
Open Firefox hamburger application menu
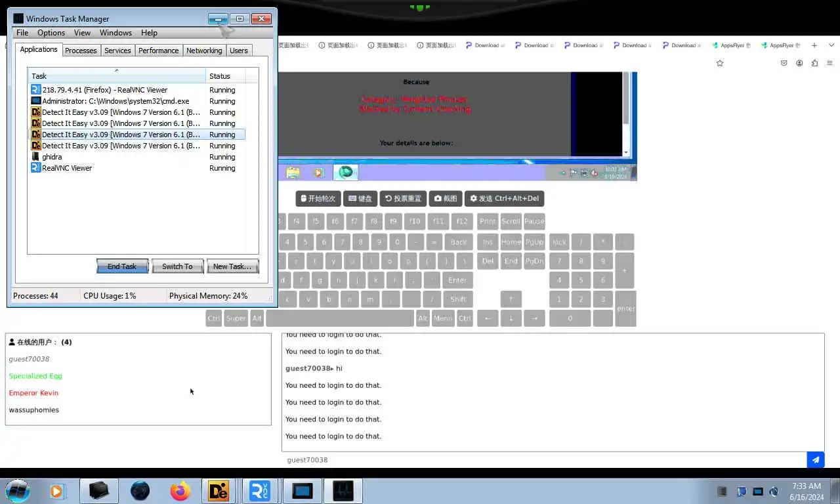tap(830, 63)
